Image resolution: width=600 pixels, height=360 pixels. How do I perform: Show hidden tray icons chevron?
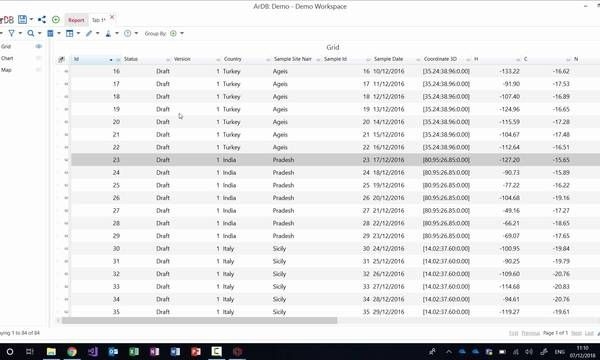[x=448, y=352]
